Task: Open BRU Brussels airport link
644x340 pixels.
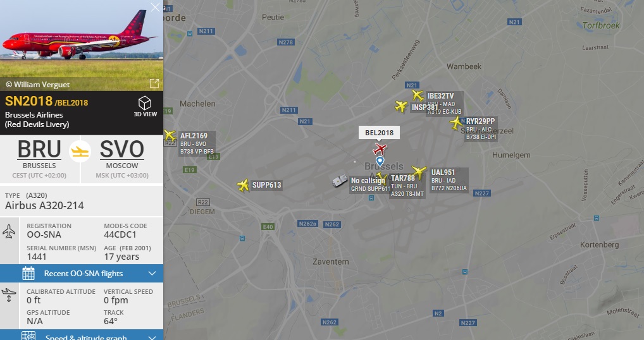Action: 39,150
